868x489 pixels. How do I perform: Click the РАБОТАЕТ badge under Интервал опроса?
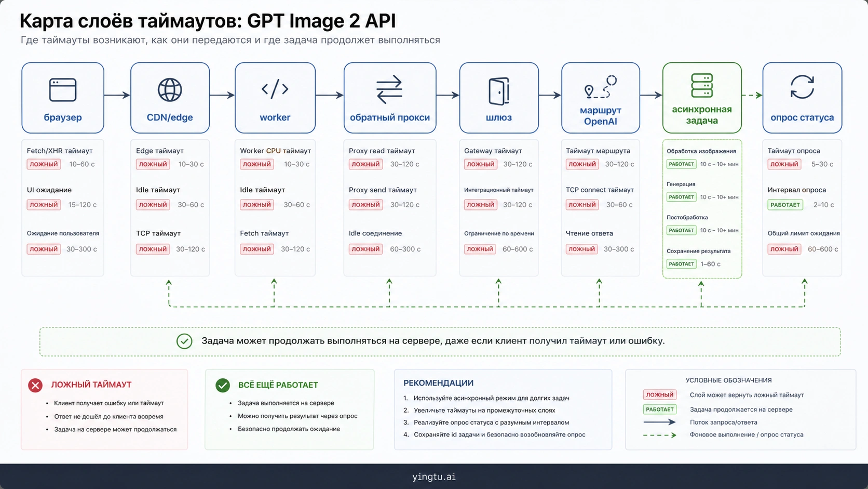pyautogui.click(x=785, y=205)
